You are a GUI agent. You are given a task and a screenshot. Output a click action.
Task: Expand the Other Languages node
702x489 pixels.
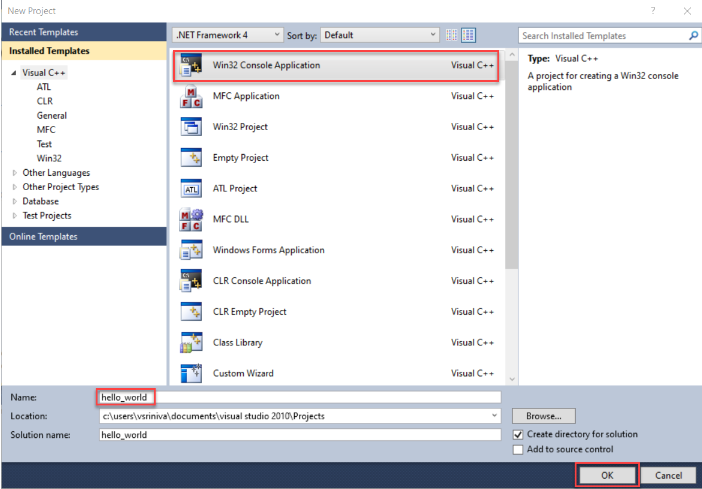click(15, 173)
